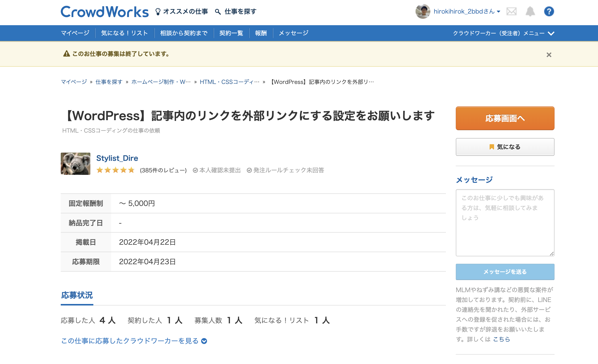
Task: Click inside the message text area
Action: (505, 223)
